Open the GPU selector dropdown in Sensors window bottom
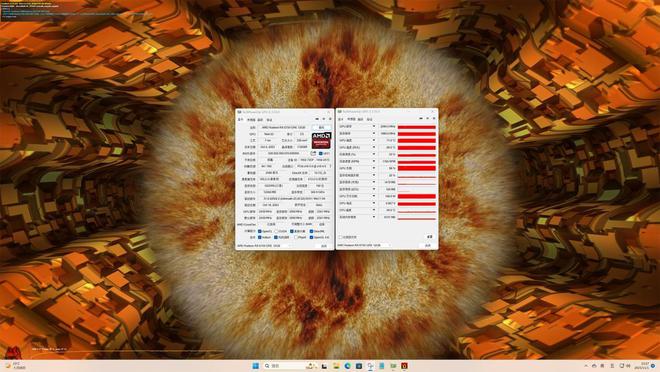The image size is (660, 372). coord(365,245)
